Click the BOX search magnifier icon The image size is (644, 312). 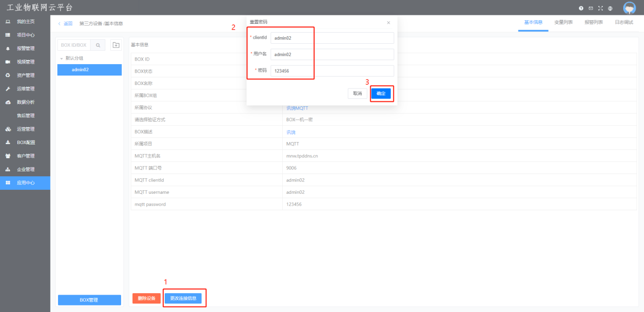tap(98, 45)
